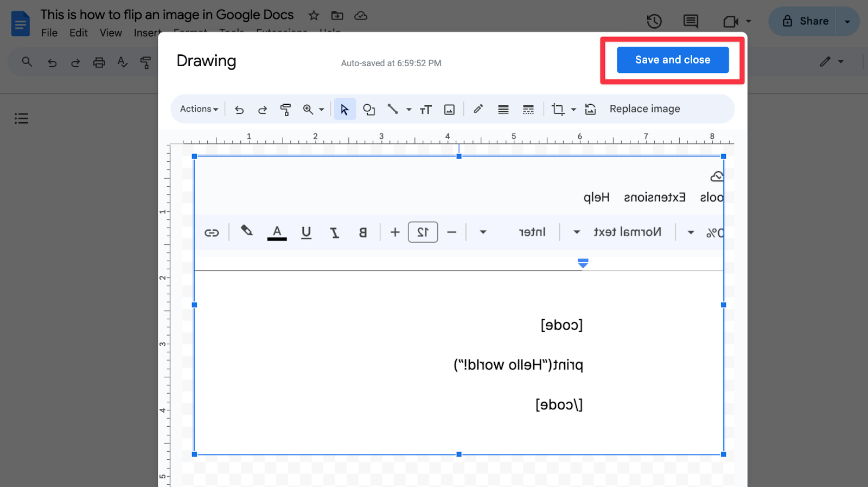Check the cloud document status icon by the title

(x=361, y=16)
